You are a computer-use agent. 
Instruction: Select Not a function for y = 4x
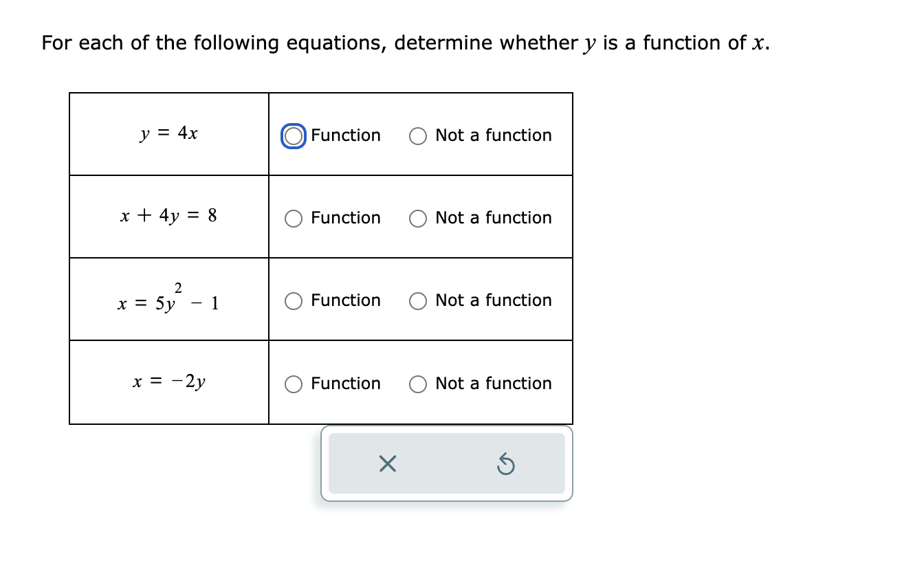(417, 135)
